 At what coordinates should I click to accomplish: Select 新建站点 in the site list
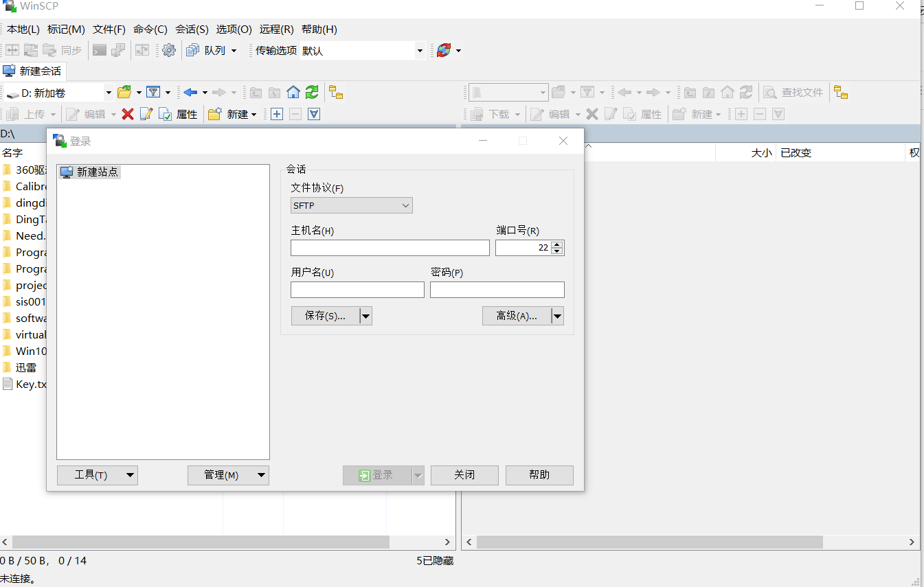click(x=89, y=172)
